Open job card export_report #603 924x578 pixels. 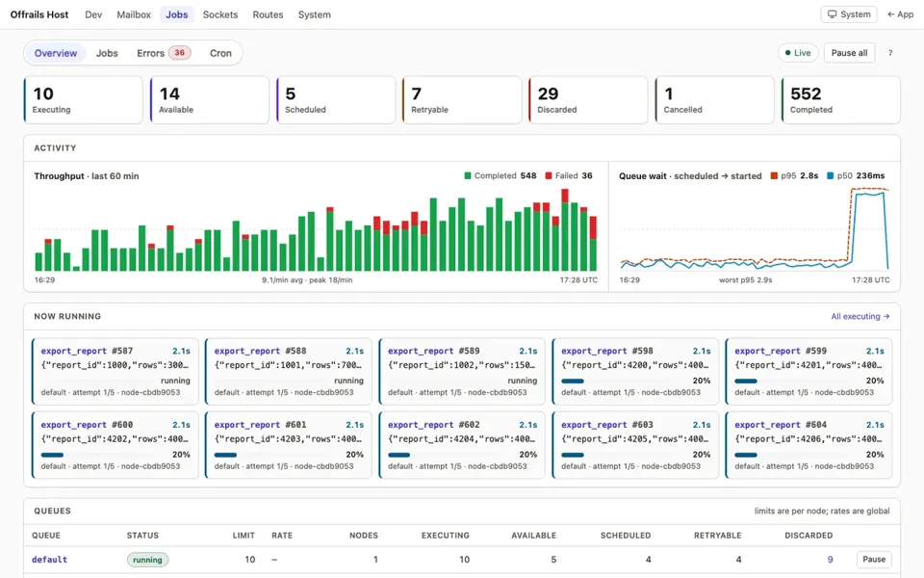635,445
